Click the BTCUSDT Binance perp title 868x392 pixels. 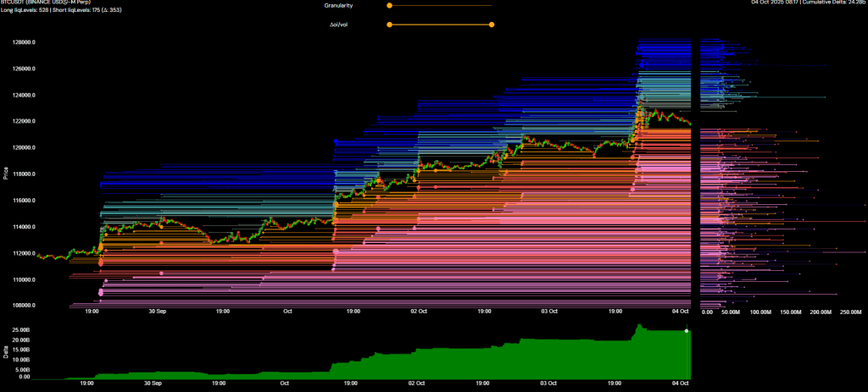pyautogui.click(x=46, y=3)
